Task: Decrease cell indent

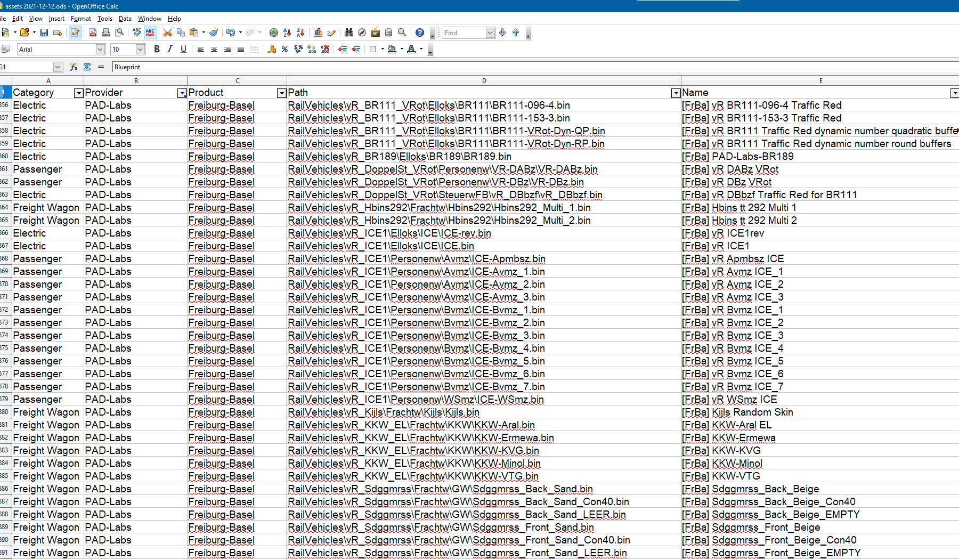Action: click(343, 50)
